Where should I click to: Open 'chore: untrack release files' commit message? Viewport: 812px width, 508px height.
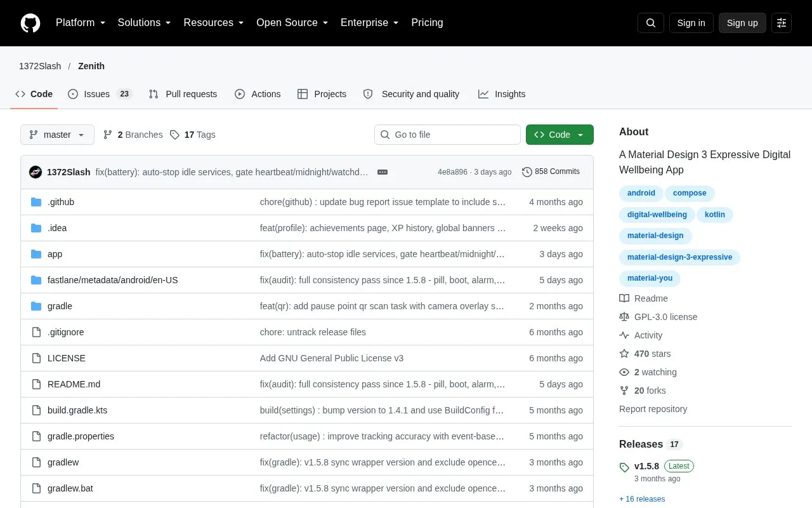pyautogui.click(x=313, y=332)
